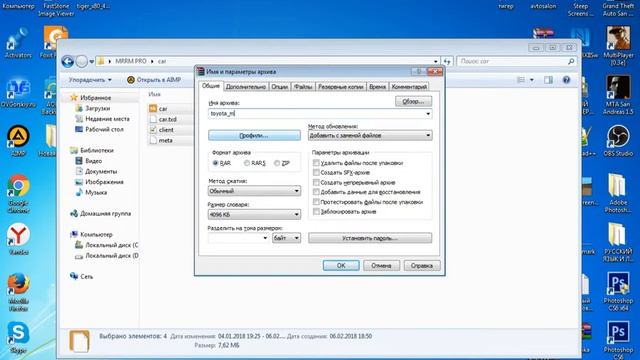Expand the Explorer address bar history arrow

[436, 61]
